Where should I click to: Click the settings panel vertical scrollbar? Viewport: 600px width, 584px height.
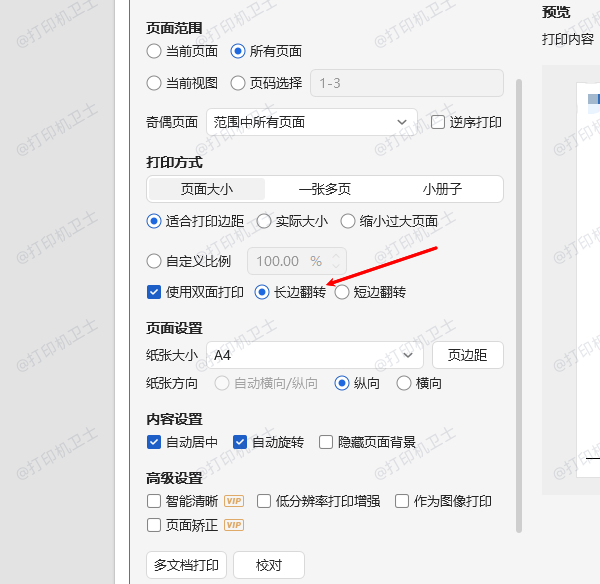pyautogui.click(x=518, y=300)
